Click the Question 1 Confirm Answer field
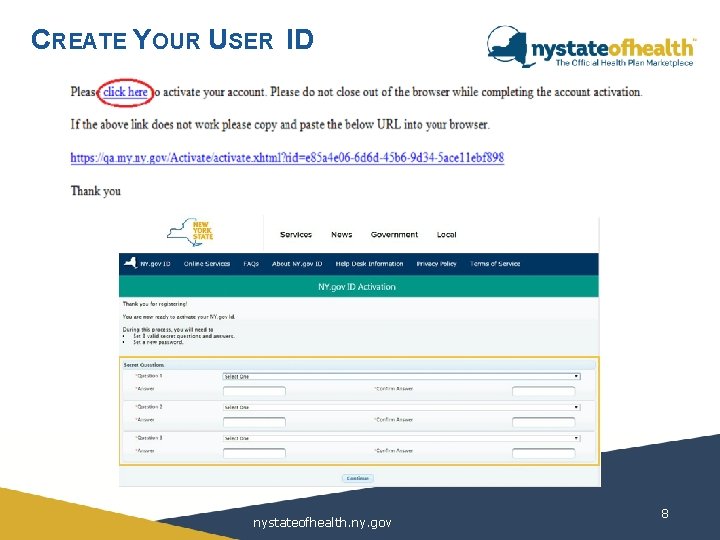The height and width of the screenshot is (540, 720). click(x=543, y=391)
